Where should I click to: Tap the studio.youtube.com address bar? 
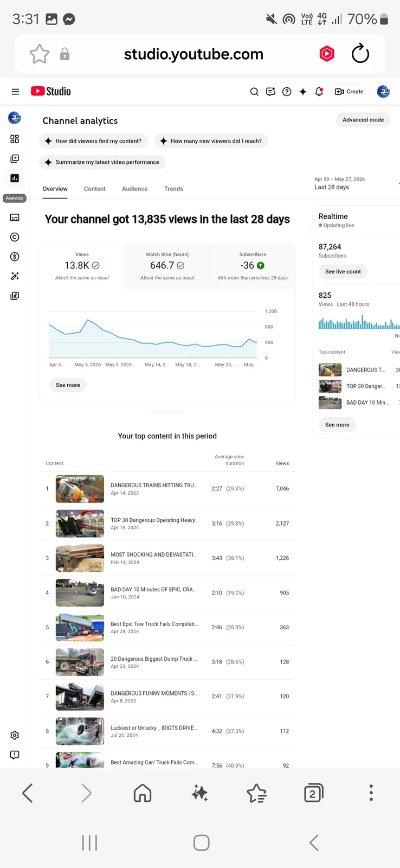[193, 54]
